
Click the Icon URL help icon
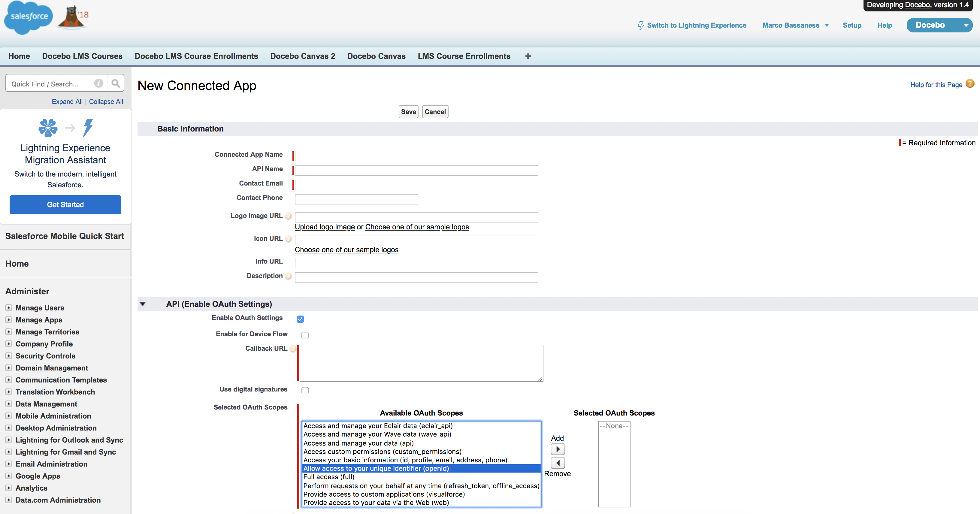(x=288, y=239)
